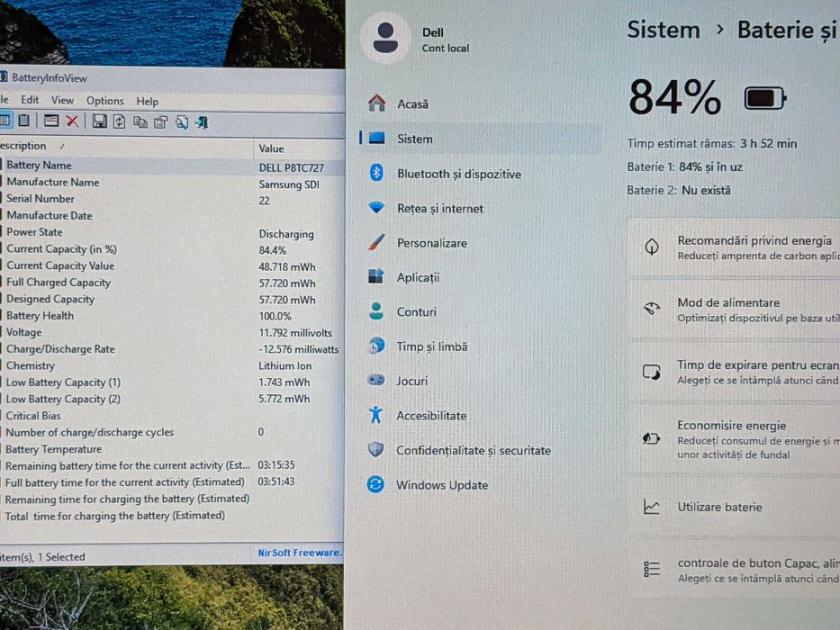Viewport: 840px width, 630px height.
Task: Click the exit door icon in toolbar
Action: pyautogui.click(x=202, y=122)
